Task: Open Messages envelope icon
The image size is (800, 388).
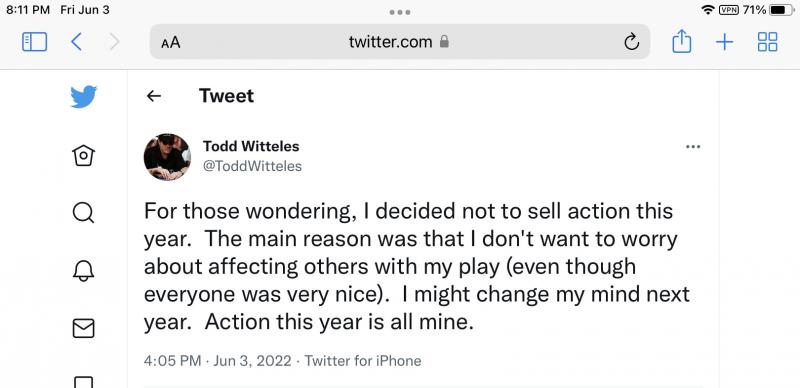Action: [x=84, y=328]
